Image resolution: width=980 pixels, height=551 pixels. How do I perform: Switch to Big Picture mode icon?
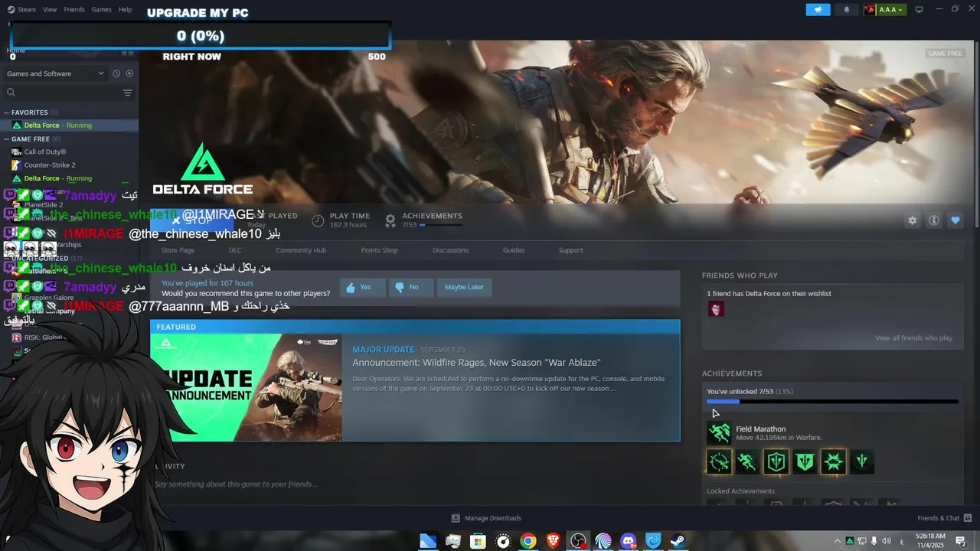coord(920,10)
